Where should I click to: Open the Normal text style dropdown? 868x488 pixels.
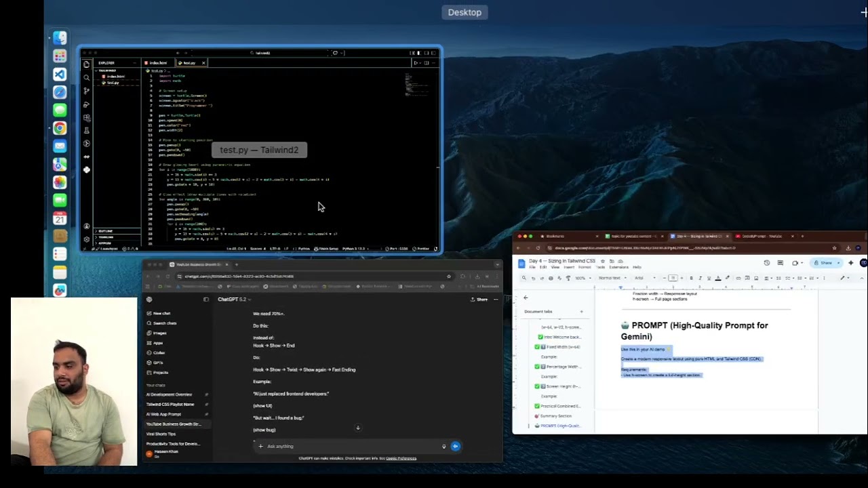611,278
